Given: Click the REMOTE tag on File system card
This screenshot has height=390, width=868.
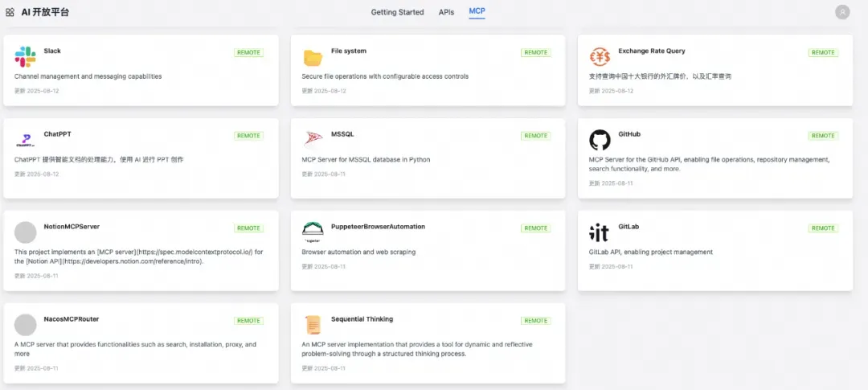Looking at the screenshot, I should pyautogui.click(x=536, y=52).
